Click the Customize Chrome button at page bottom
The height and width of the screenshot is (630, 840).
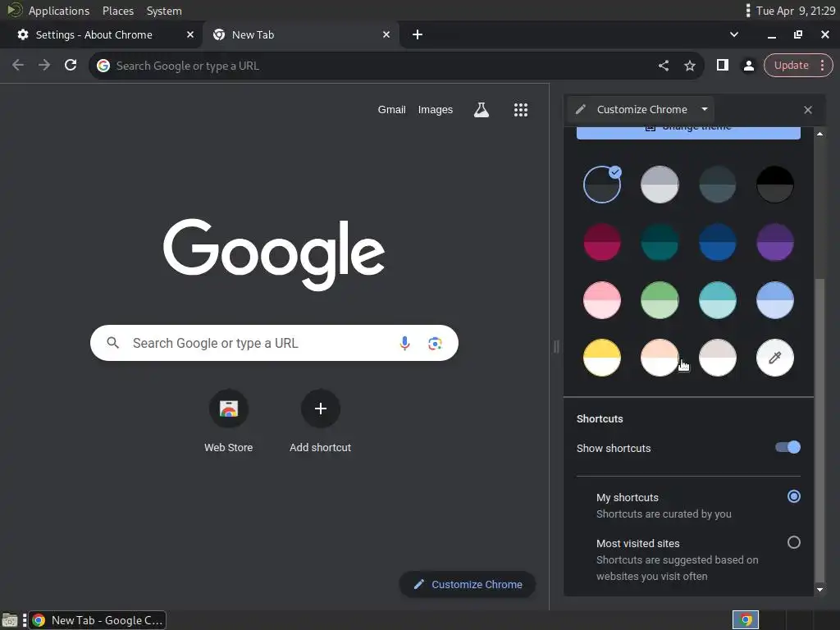pos(468,584)
